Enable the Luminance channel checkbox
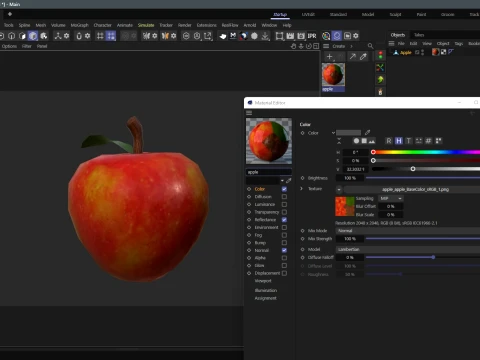480x360 pixels. (x=284, y=204)
